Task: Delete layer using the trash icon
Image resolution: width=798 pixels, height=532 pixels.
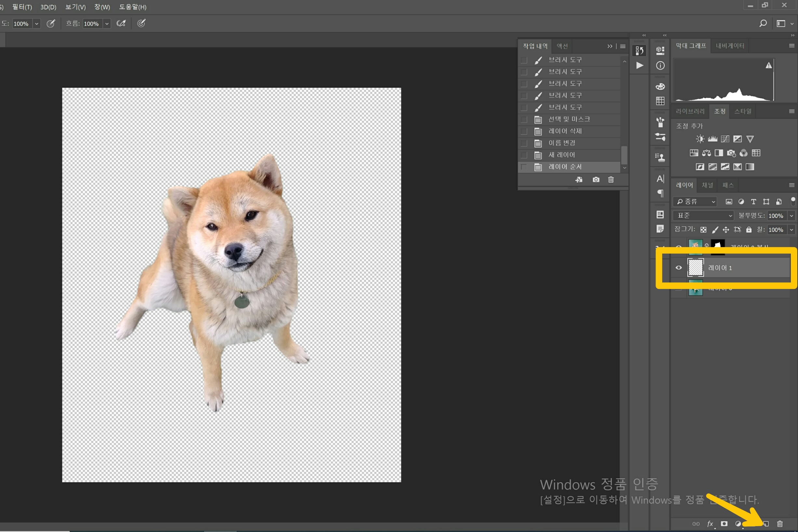Action: pyautogui.click(x=780, y=524)
